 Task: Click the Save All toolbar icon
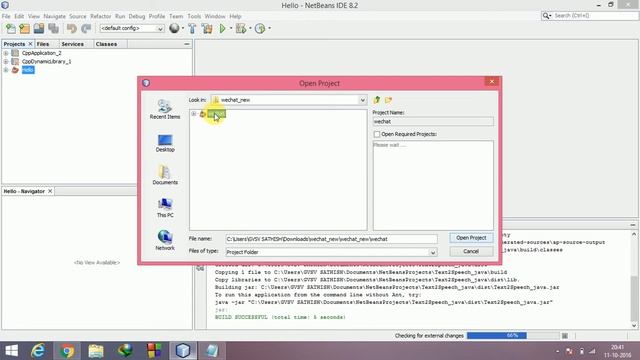coord(53,29)
